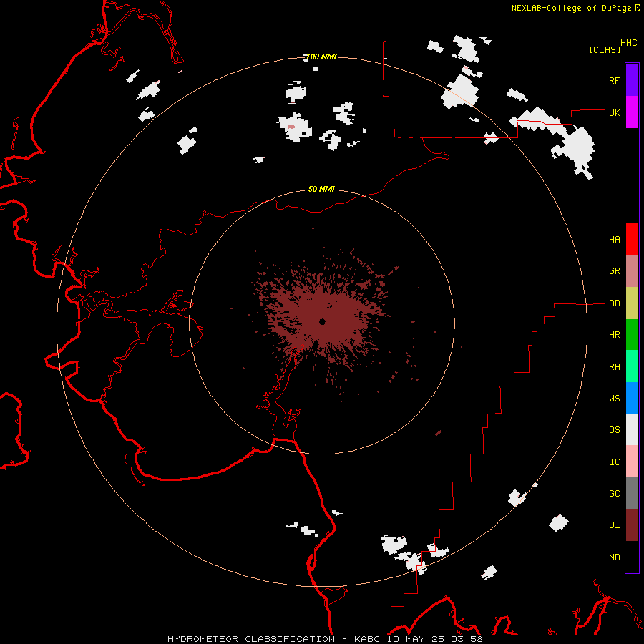This screenshot has height=644, width=644.
Task: Click the GC legend label
Action: 614,494
